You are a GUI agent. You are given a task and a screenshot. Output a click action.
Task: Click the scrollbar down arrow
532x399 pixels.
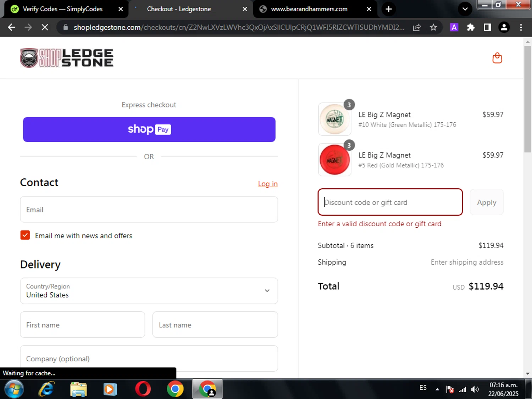point(528,373)
